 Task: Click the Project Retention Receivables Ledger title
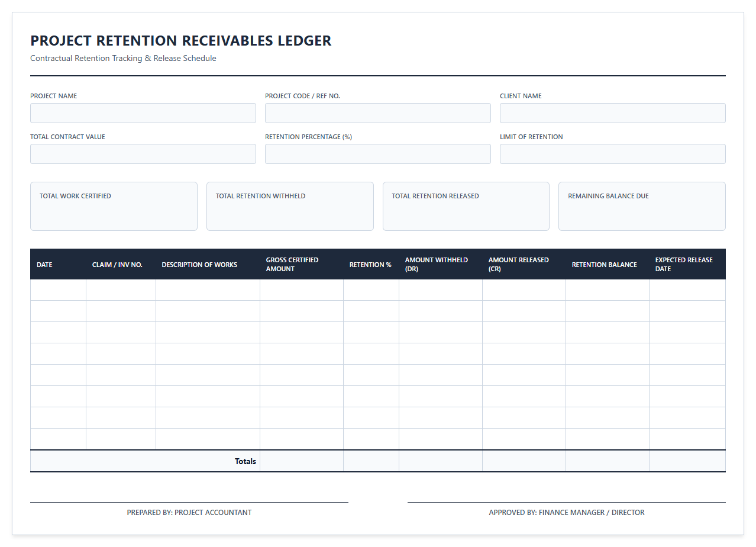point(181,41)
